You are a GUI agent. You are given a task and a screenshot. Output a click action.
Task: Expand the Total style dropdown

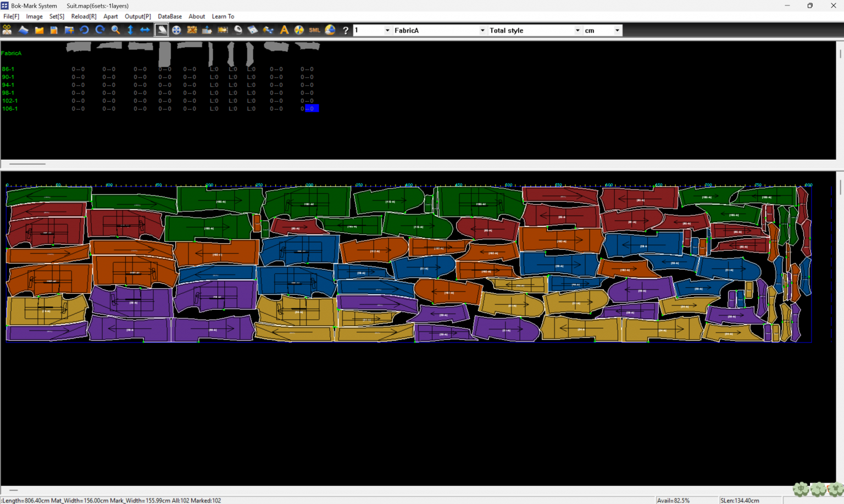[x=578, y=30]
